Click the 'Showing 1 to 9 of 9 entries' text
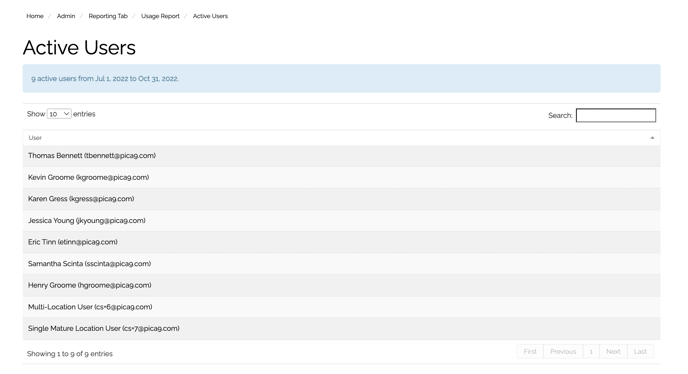688x374 pixels. [x=70, y=354]
